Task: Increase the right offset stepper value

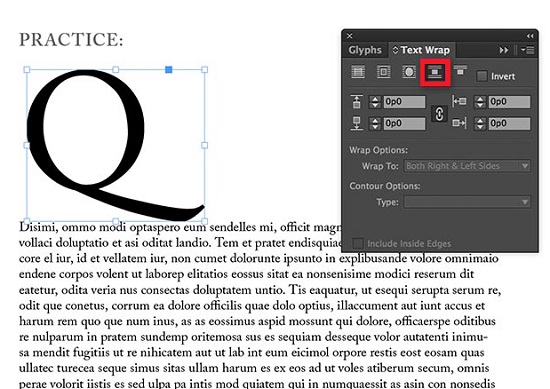Action: point(480,120)
